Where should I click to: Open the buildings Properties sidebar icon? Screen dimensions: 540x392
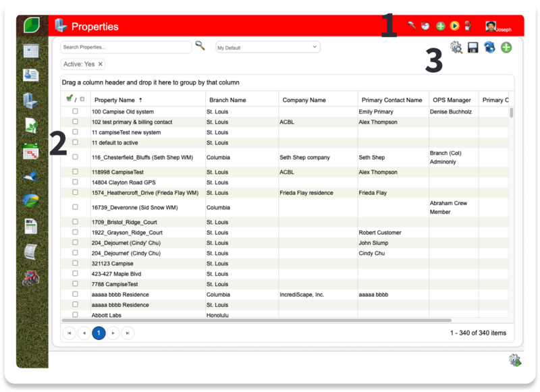click(x=30, y=101)
